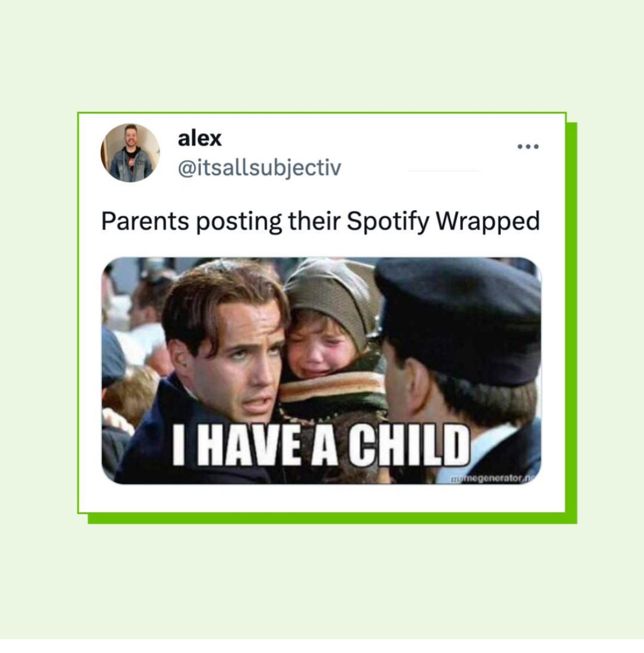Screen dimensions: 644x653
Task: Click the "I HAVE A CHILD" caption
Action: coord(321,445)
